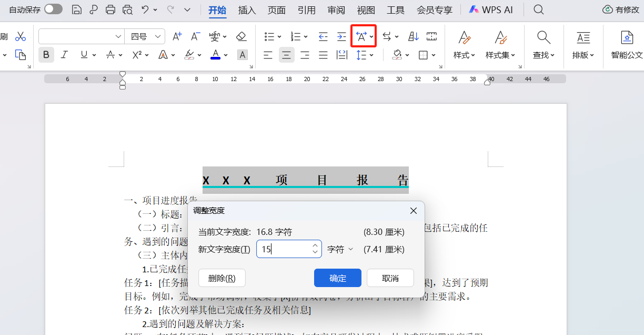
Task: Click the 删除(R) button in the dialog
Action: click(x=222, y=278)
